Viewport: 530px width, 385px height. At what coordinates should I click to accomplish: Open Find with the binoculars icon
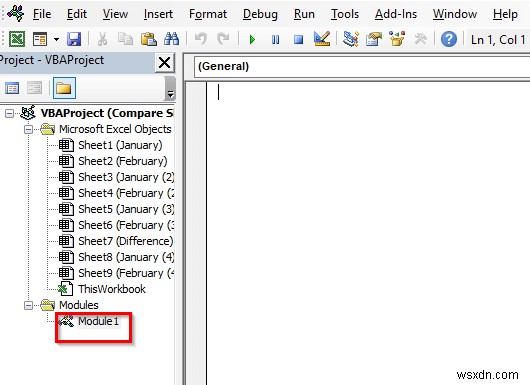click(171, 39)
